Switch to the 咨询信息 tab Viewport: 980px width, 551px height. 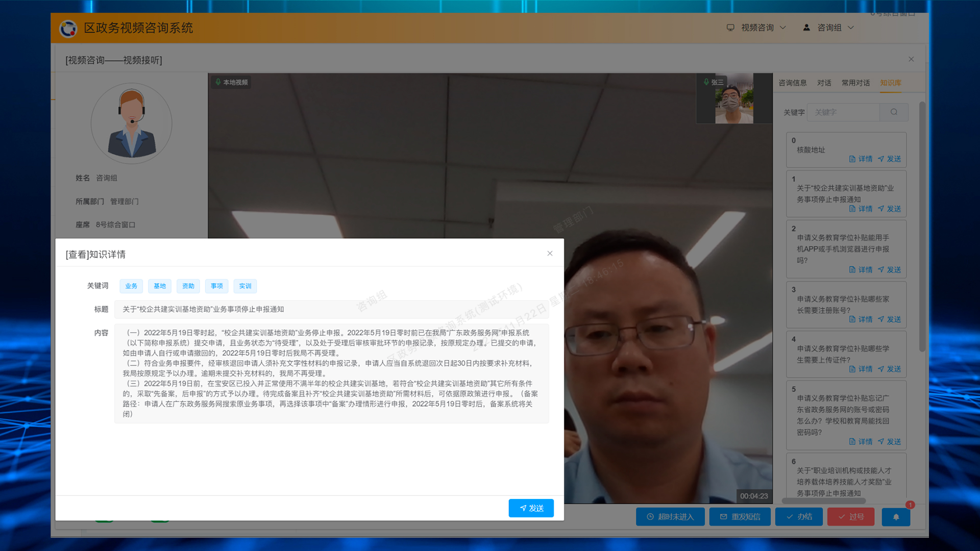pos(792,83)
